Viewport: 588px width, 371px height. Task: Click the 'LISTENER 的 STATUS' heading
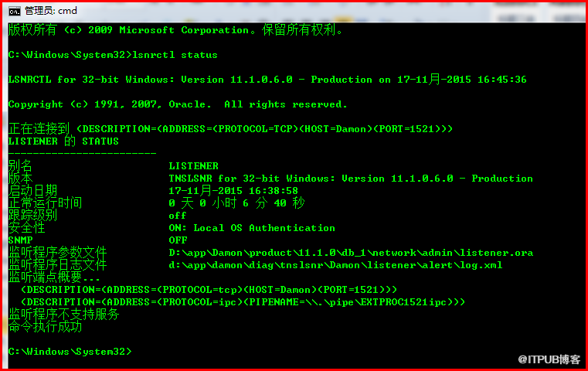pyautogui.click(x=63, y=141)
